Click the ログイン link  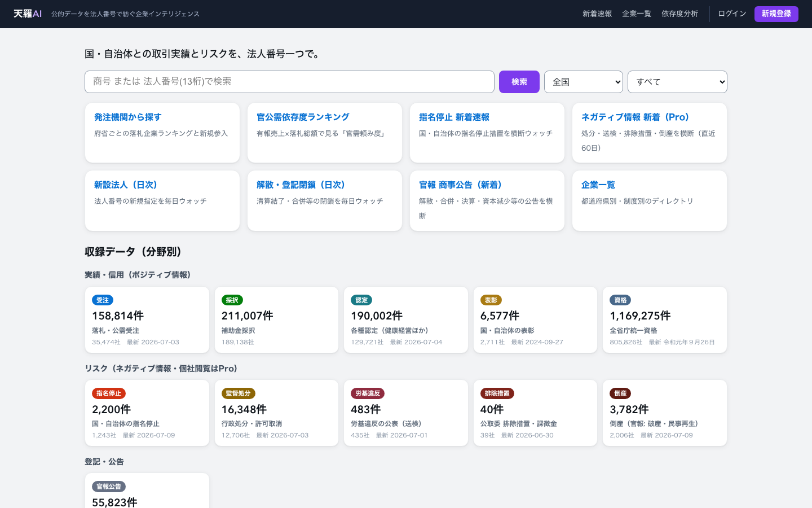coord(732,14)
